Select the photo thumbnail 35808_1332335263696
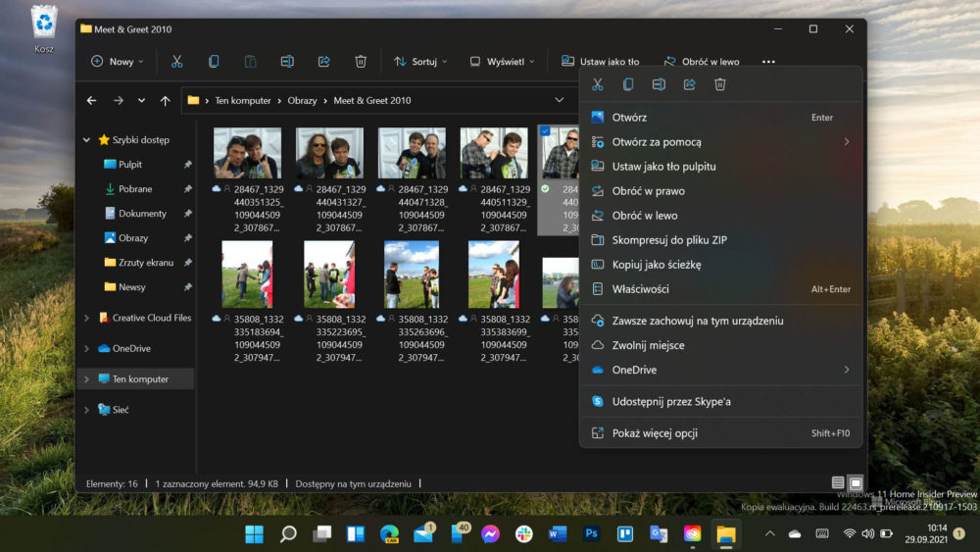980x552 pixels. tap(412, 275)
